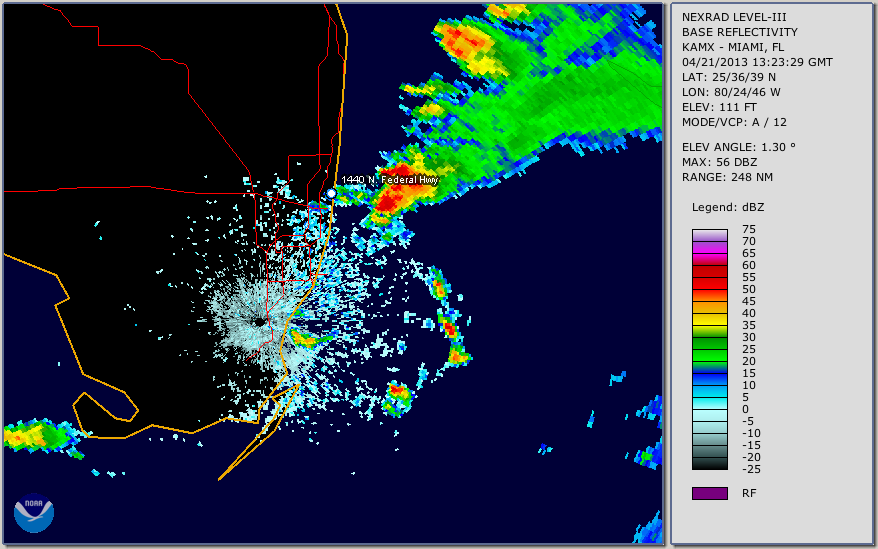Select 'KAMX - MIAMI, FL' station text
878x549 pixels.
732,47
